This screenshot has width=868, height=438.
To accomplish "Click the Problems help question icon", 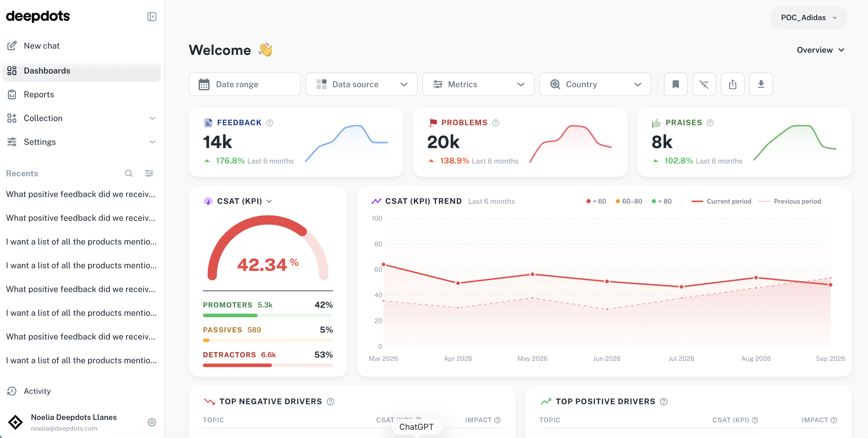I will tap(495, 123).
